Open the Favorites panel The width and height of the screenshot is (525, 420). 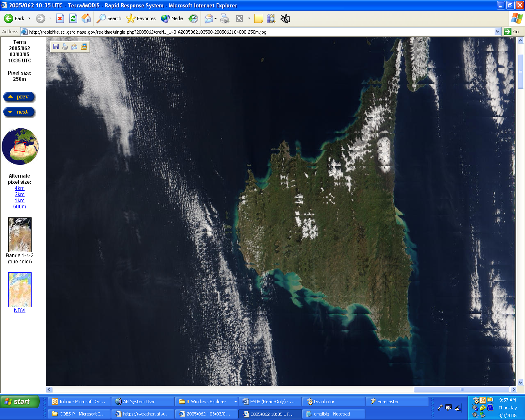click(x=141, y=18)
